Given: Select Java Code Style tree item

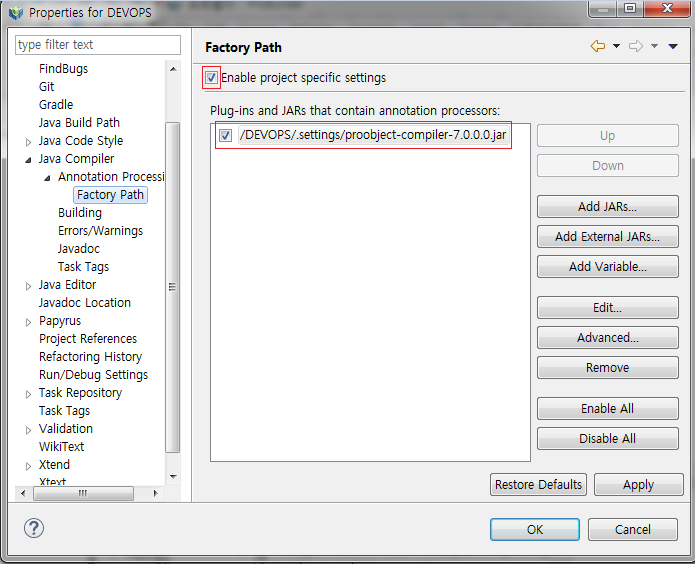Looking at the screenshot, I should point(81,141).
